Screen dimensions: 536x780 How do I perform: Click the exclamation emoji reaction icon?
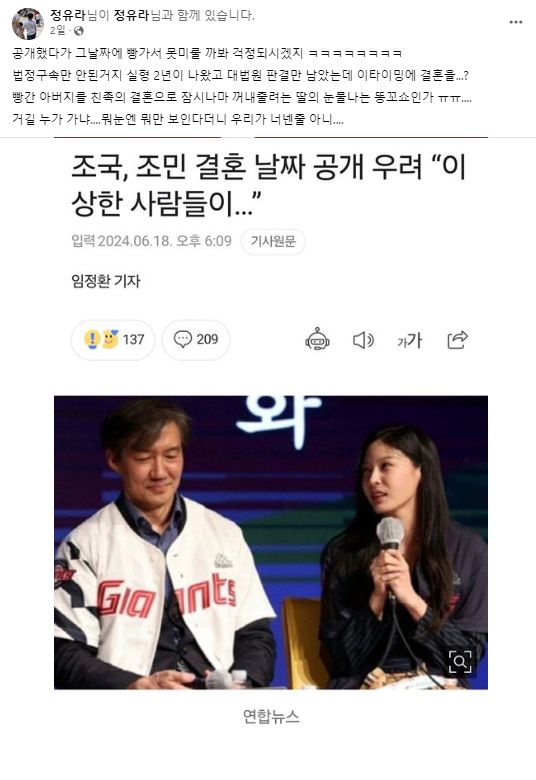(x=93, y=340)
